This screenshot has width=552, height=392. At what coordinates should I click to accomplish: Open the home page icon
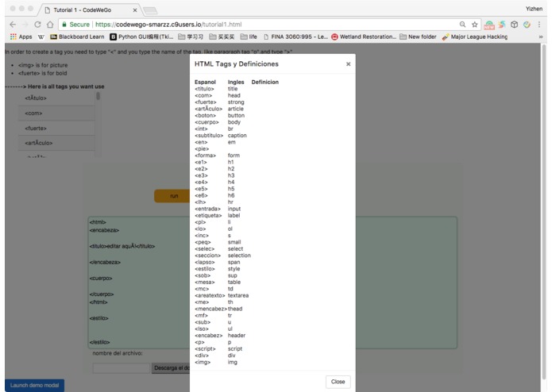click(50, 25)
